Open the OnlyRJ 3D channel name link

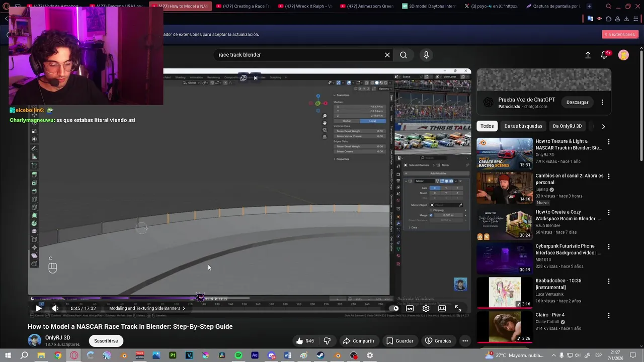pyautogui.click(x=57, y=338)
